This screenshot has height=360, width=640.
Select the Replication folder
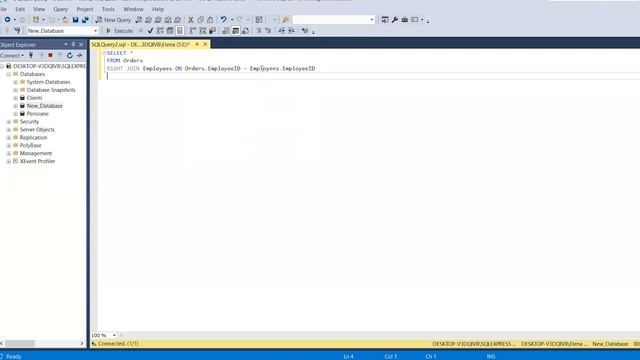pyautogui.click(x=33, y=138)
